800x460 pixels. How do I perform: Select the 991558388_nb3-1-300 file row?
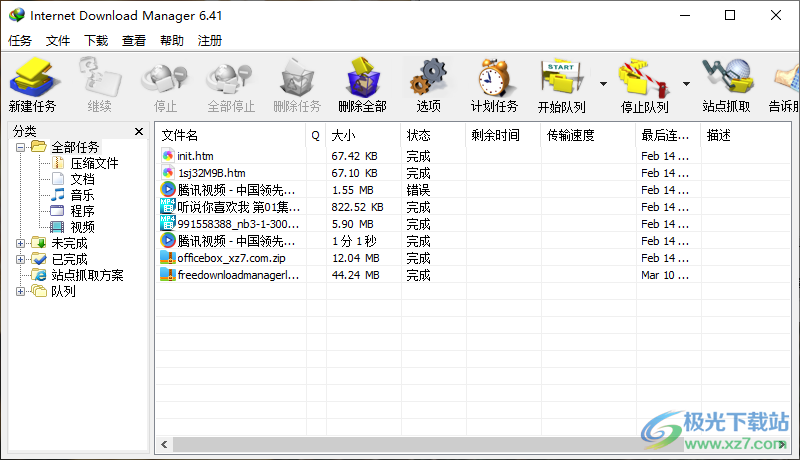473,224
